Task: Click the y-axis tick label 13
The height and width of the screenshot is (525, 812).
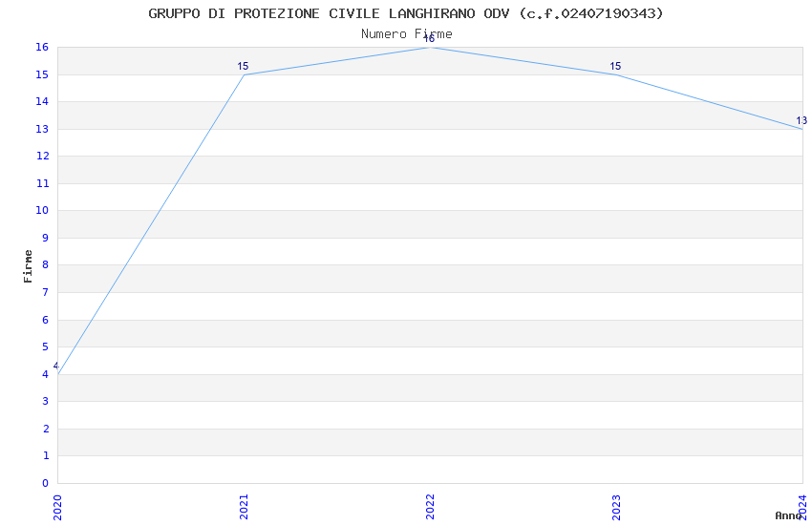Action: (42, 129)
